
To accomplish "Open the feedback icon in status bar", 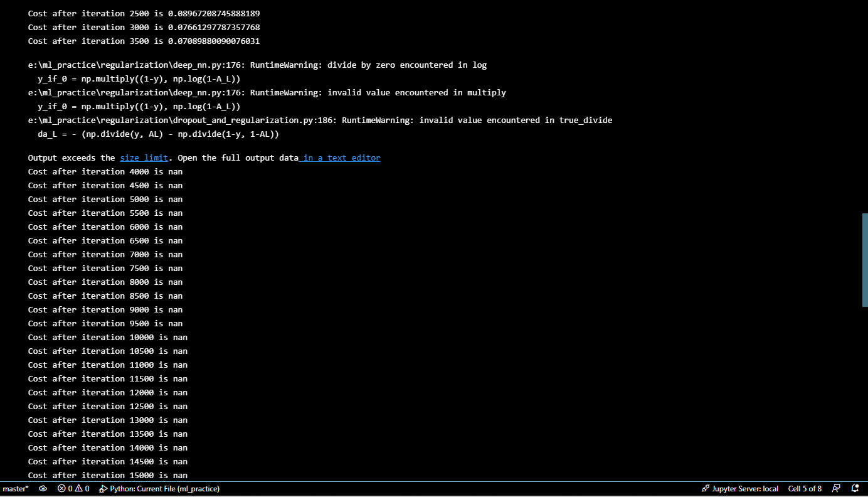I will tap(836, 489).
